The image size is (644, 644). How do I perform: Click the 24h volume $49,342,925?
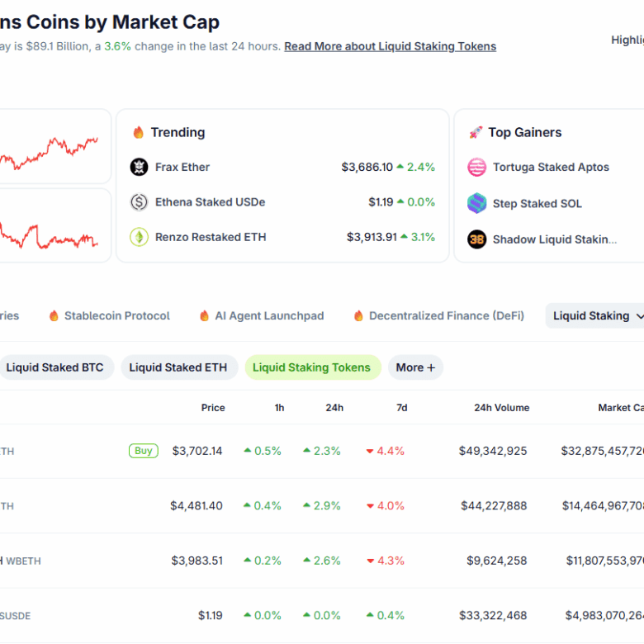(493, 451)
